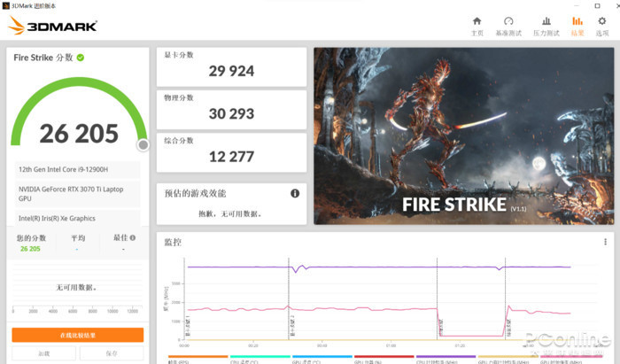Toggle the teal CPU temperature legend
Image resolution: width=620 pixels, height=364 pixels.
[x=260, y=360]
